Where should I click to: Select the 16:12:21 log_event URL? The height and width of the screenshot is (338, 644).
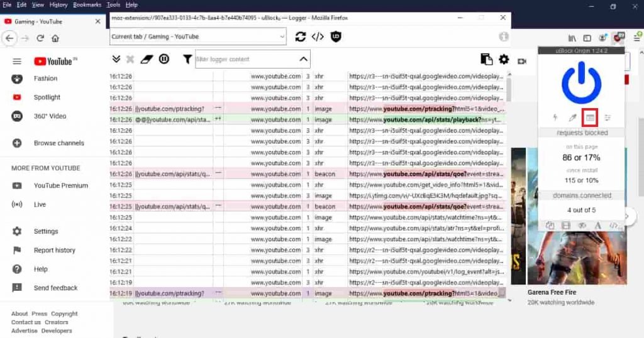[426, 271]
